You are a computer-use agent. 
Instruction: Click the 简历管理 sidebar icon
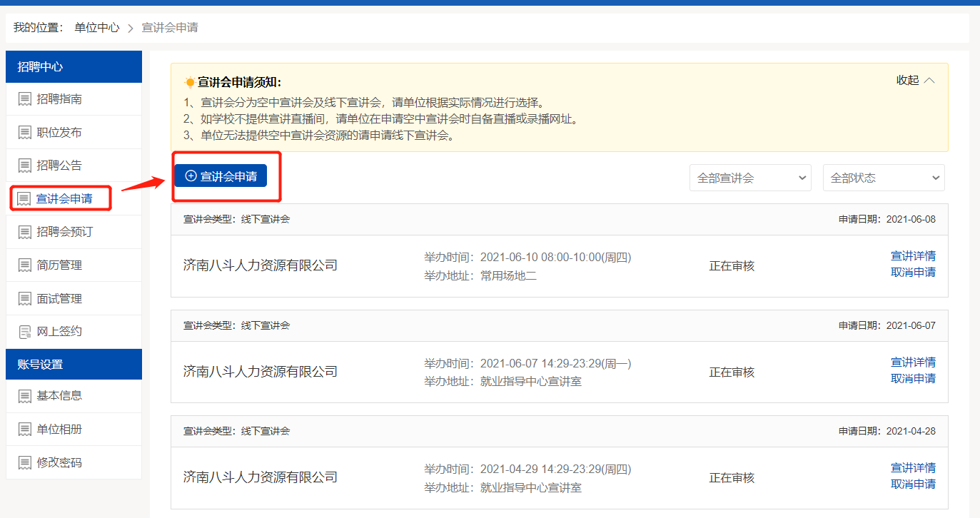click(25, 265)
